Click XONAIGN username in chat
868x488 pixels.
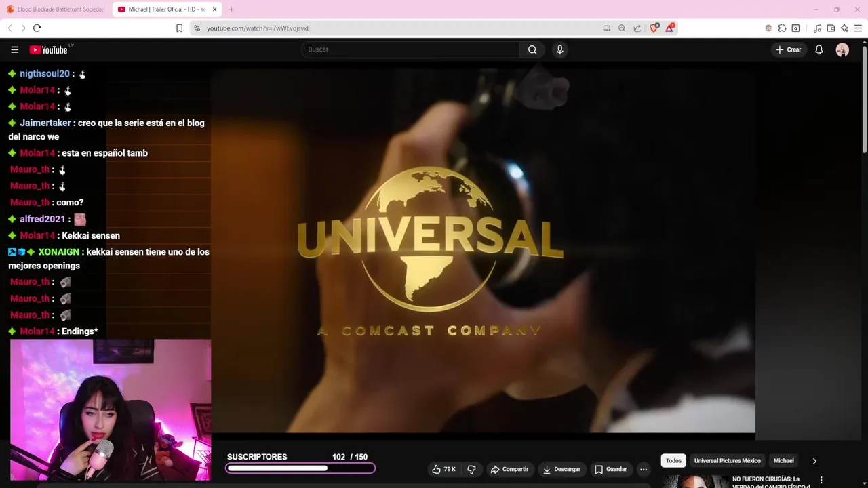coord(58,251)
